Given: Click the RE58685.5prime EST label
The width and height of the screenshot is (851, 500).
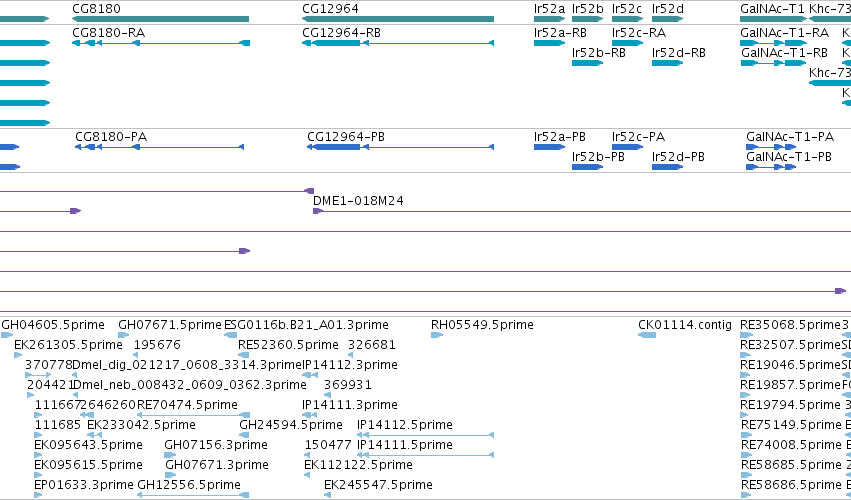Looking at the screenshot, I should (x=791, y=465).
